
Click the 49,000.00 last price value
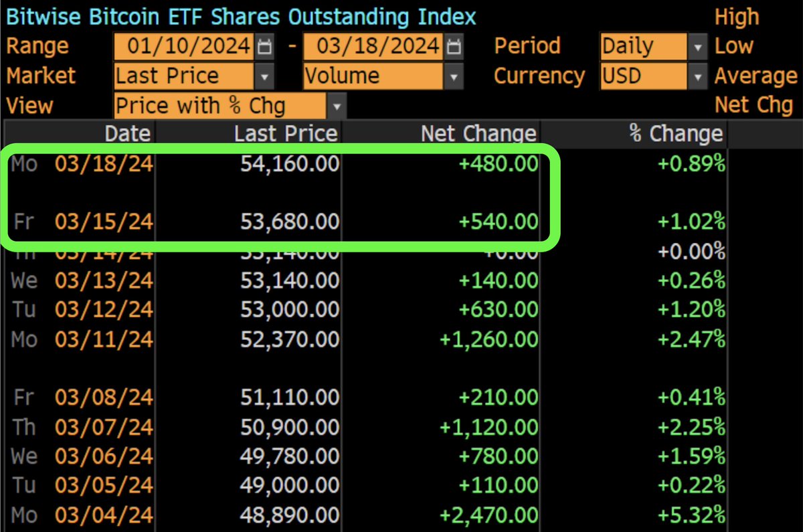[x=289, y=486]
